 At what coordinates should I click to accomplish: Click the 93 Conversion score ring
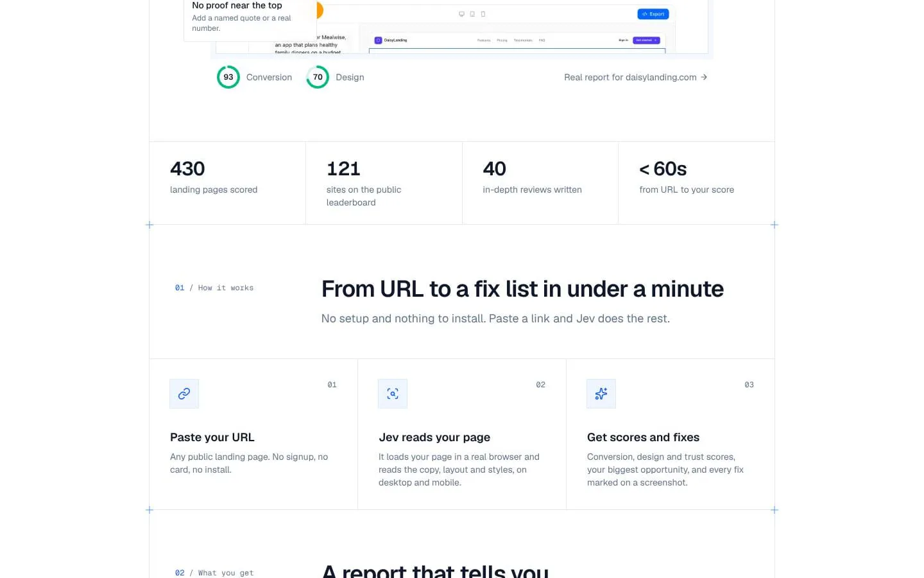(228, 77)
